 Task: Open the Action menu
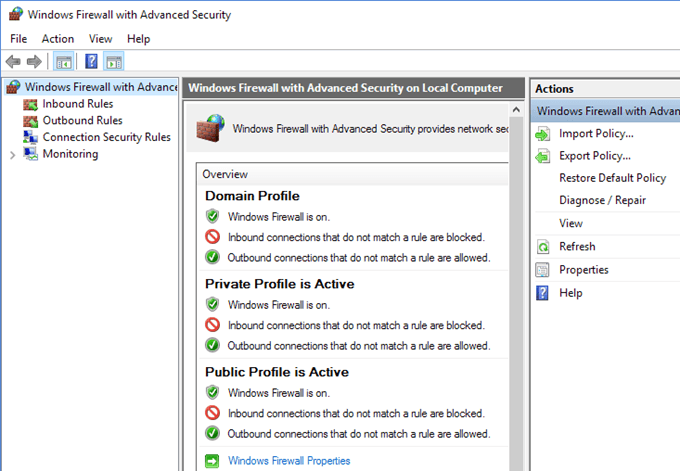pos(58,38)
